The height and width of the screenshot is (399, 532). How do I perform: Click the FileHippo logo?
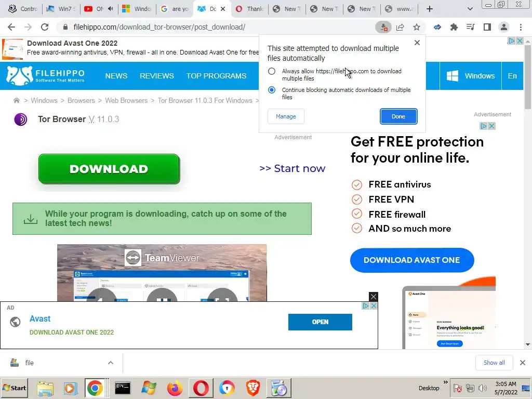tap(46, 76)
